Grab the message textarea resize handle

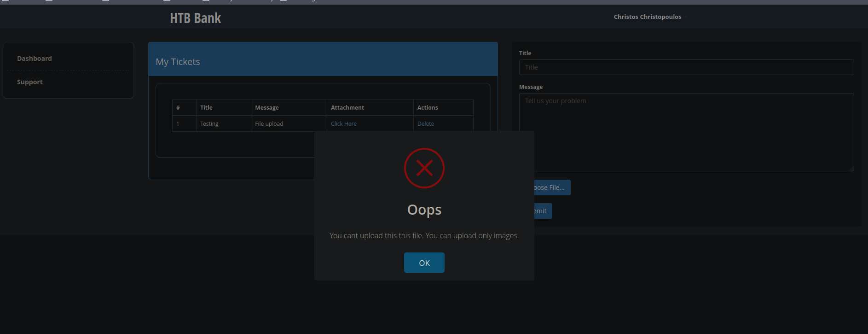[x=851, y=169]
